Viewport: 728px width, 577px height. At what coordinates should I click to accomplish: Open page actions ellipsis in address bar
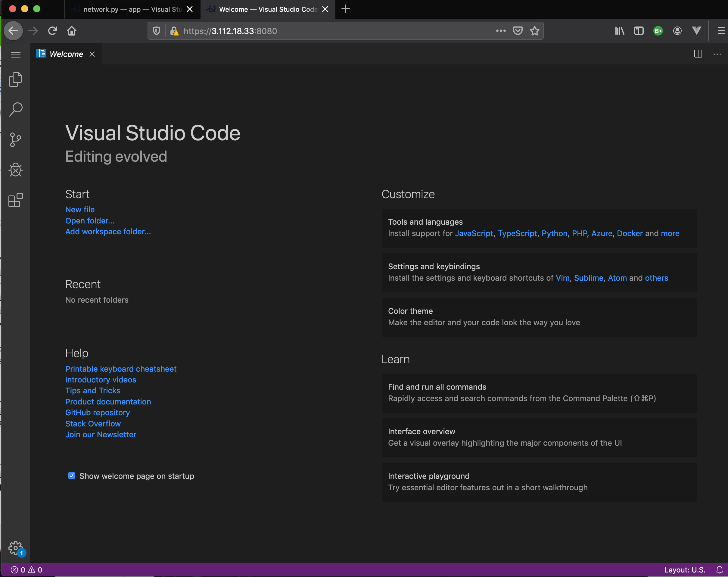pyautogui.click(x=500, y=31)
